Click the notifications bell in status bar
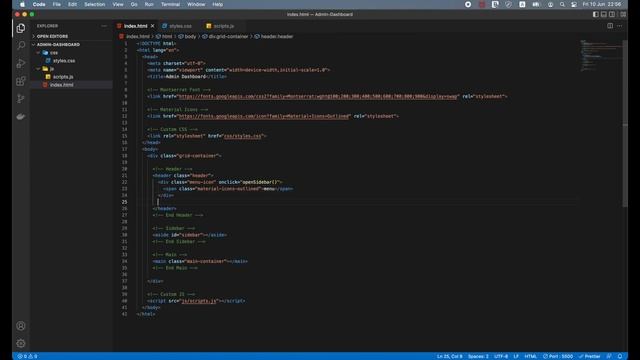640x360 pixels. click(x=620, y=356)
